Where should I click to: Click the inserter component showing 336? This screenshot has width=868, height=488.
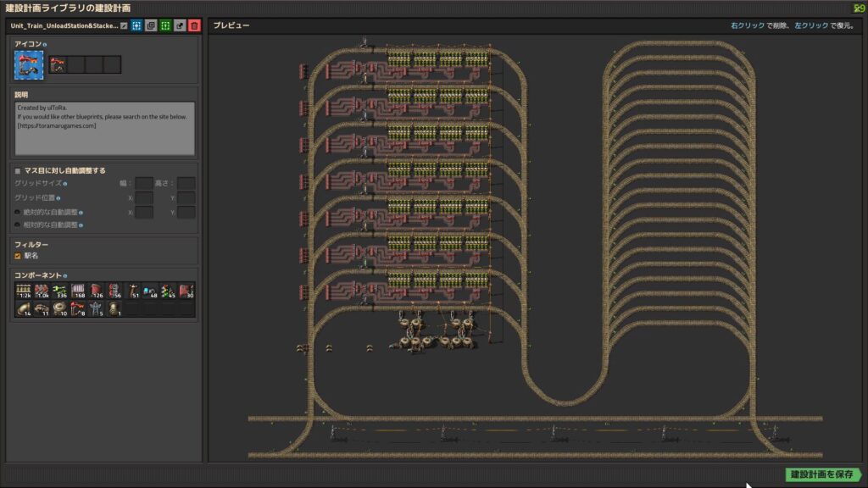coord(60,291)
